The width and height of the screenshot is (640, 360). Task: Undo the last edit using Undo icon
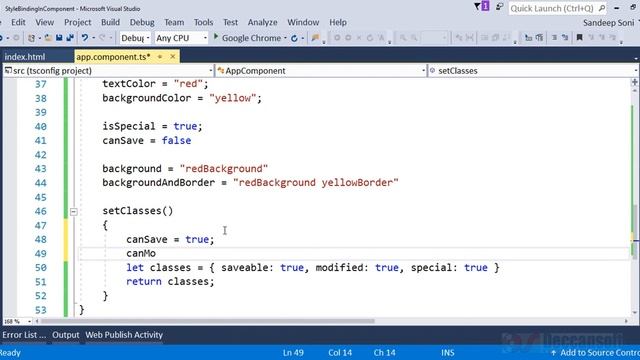[x=85, y=38]
